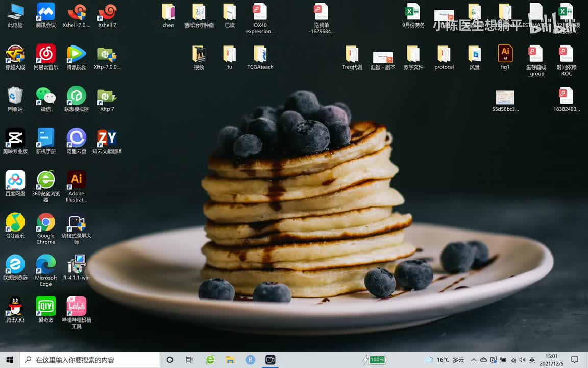Click the taskbar search input box
Image resolution: width=588 pixels, height=368 pixels.
(x=90, y=360)
